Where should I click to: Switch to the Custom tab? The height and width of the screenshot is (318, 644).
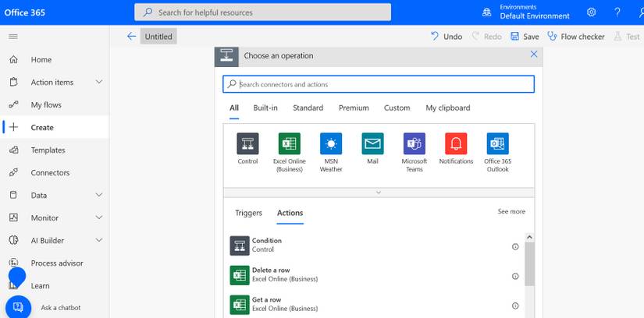point(397,108)
